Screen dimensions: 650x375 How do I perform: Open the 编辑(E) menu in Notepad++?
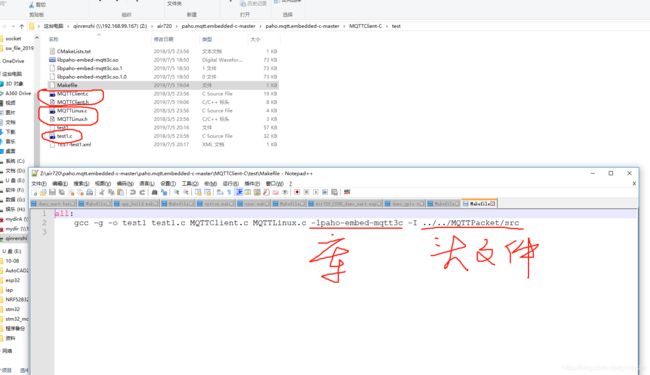click(60, 184)
